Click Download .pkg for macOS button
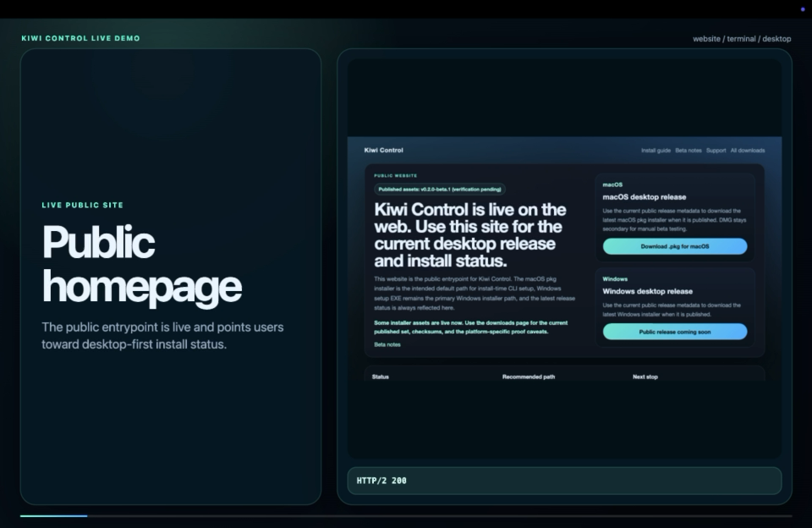This screenshot has width=812, height=528. [x=675, y=246]
